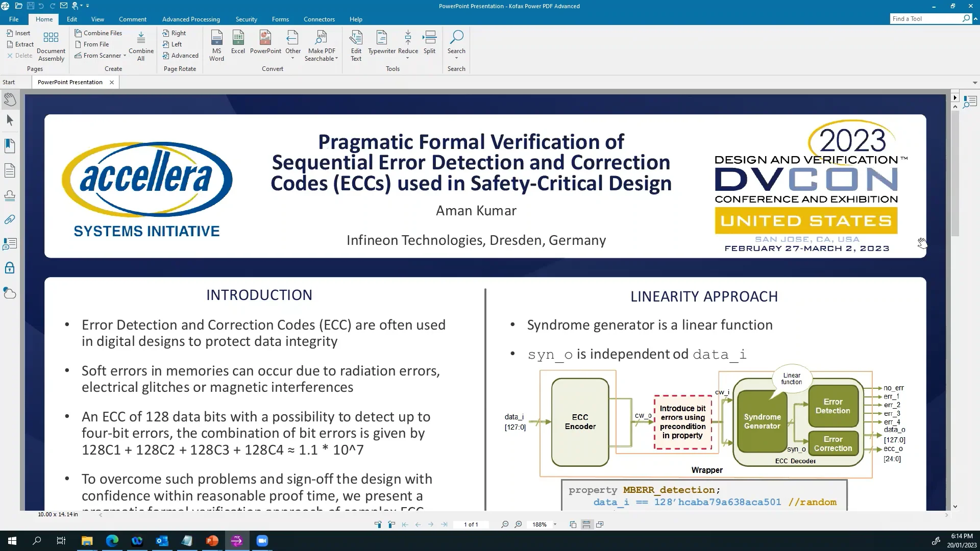Click the Edit Text button
The width and height of the screenshot is (980, 551).
(x=356, y=45)
